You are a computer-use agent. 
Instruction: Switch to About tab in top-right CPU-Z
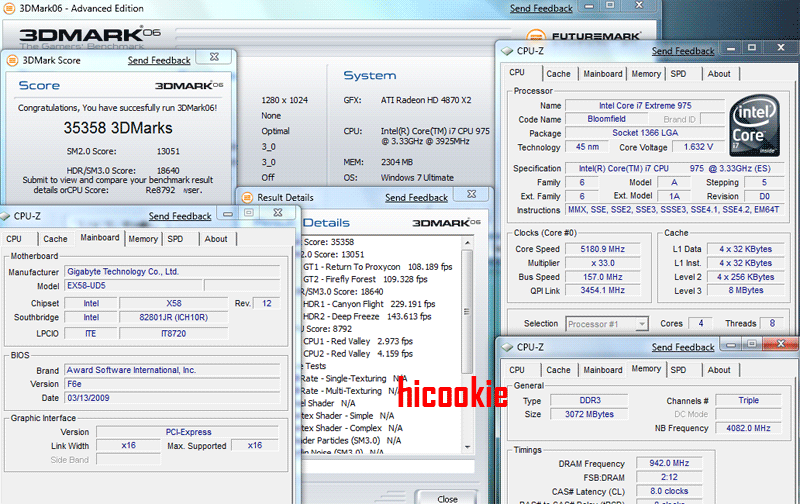tap(719, 74)
